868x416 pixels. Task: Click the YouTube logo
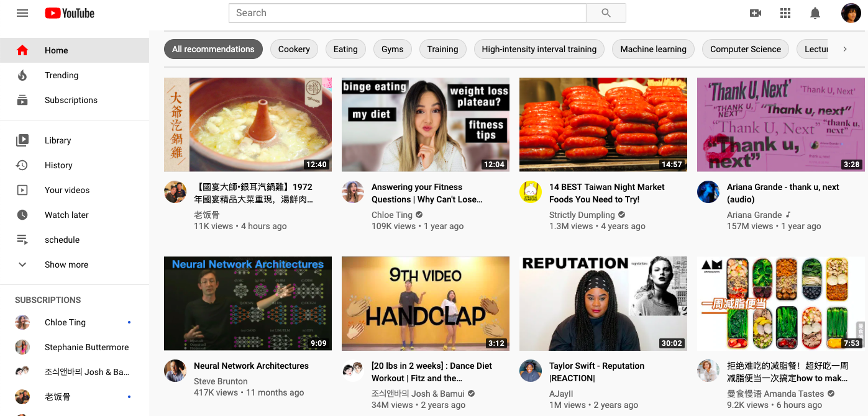pyautogui.click(x=70, y=13)
